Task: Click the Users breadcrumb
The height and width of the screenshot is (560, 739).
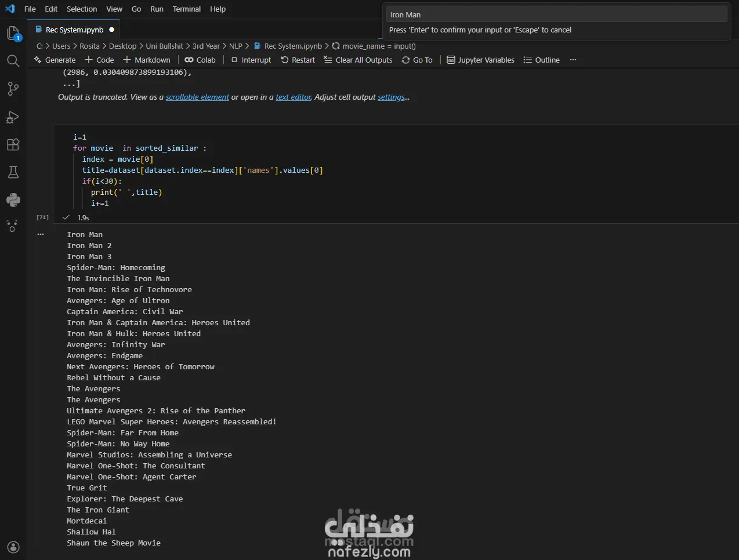Action: point(61,46)
